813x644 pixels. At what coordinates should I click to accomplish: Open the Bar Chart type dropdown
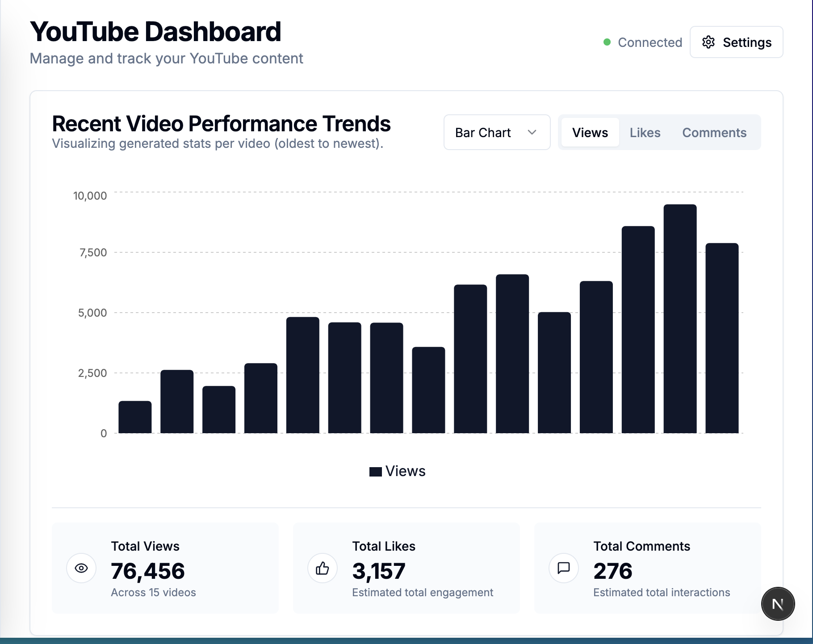click(497, 132)
